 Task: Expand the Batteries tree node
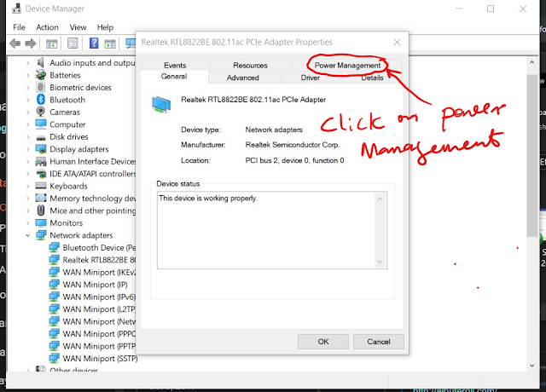coord(28,75)
